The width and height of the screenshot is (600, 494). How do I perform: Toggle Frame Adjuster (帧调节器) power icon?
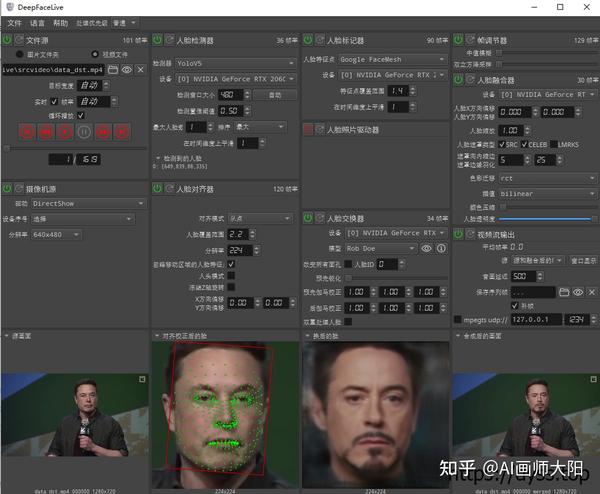(458, 39)
